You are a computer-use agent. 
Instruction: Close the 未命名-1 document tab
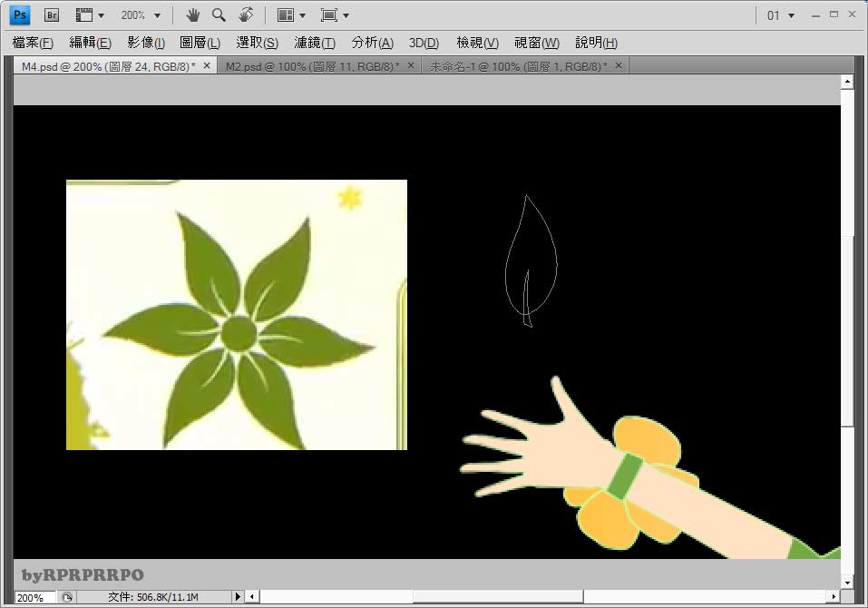click(x=619, y=65)
